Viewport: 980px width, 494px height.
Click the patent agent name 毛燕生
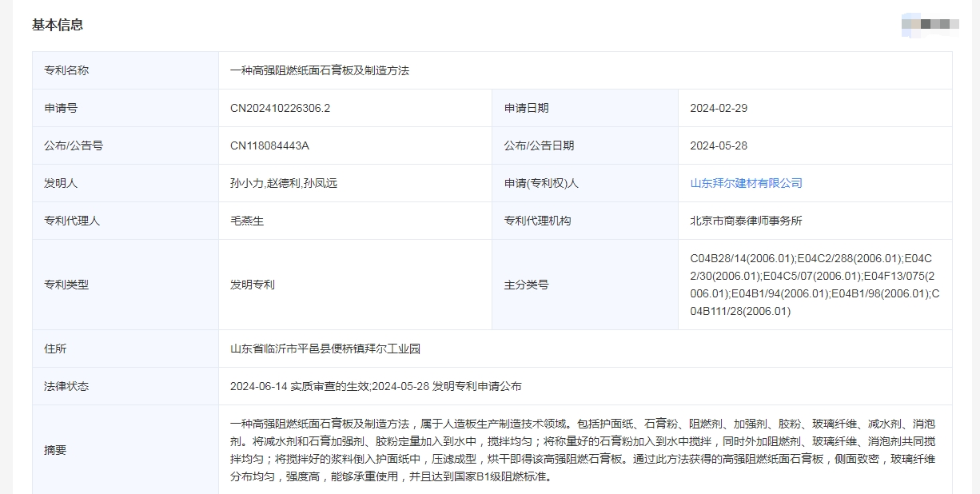point(247,221)
